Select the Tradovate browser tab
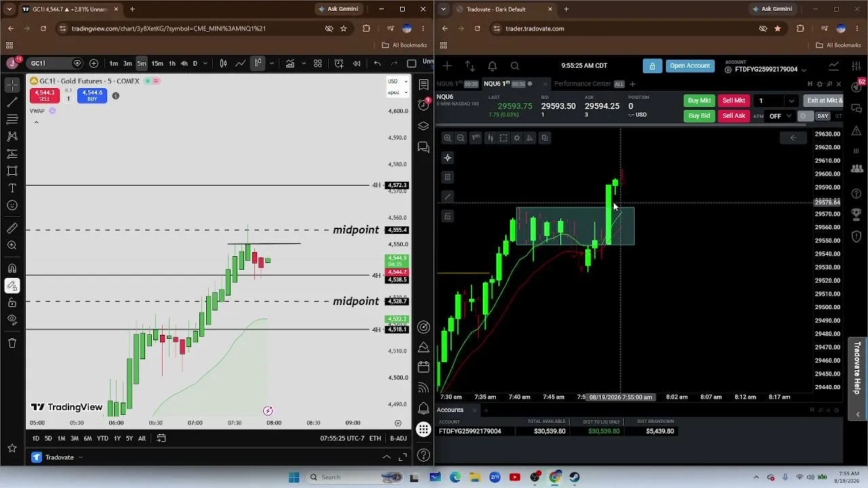The image size is (868, 488). point(506,9)
